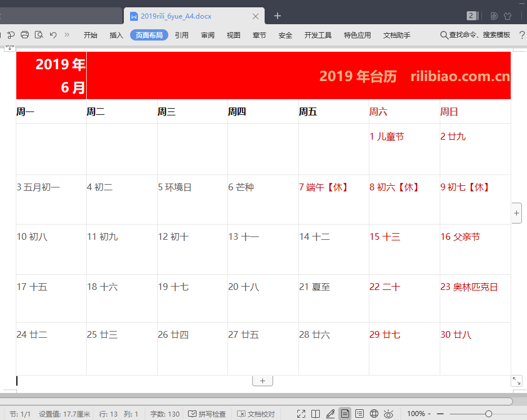527x420 pixels.
Task: Open the 开发工具 ribbon tab
Action: click(x=318, y=35)
